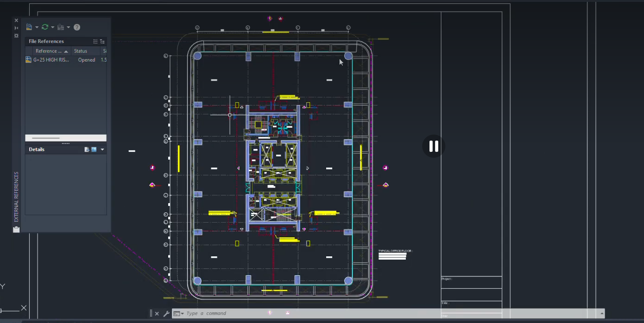This screenshot has height=323, width=644.
Task: Click the green Refresh references icon
Action: [x=45, y=27]
